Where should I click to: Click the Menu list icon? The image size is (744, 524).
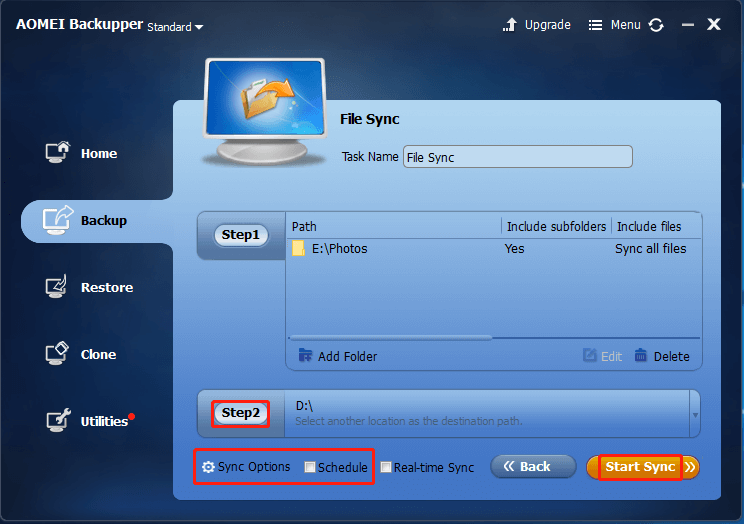pos(595,25)
